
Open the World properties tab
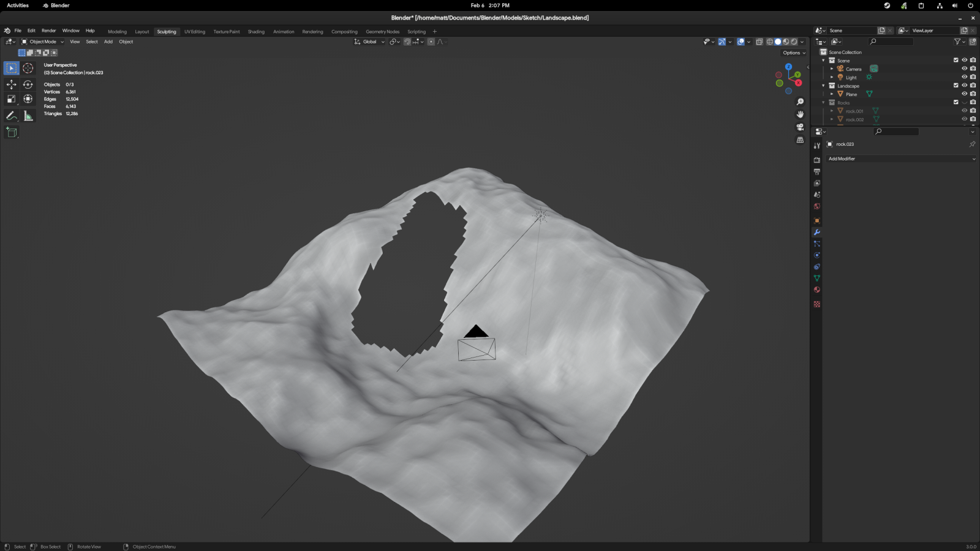816,206
